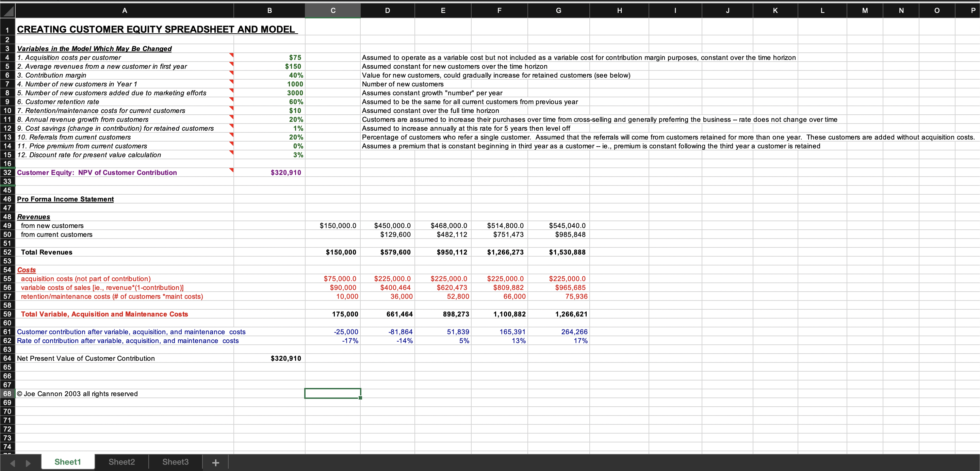The image size is (980, 471).
Task: Click the Pro Forma Income Statement heading
Action: tap(65, 199)
